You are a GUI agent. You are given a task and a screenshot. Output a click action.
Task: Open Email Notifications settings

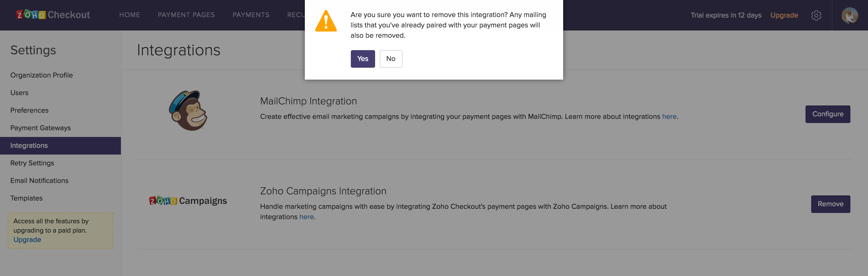39,180
